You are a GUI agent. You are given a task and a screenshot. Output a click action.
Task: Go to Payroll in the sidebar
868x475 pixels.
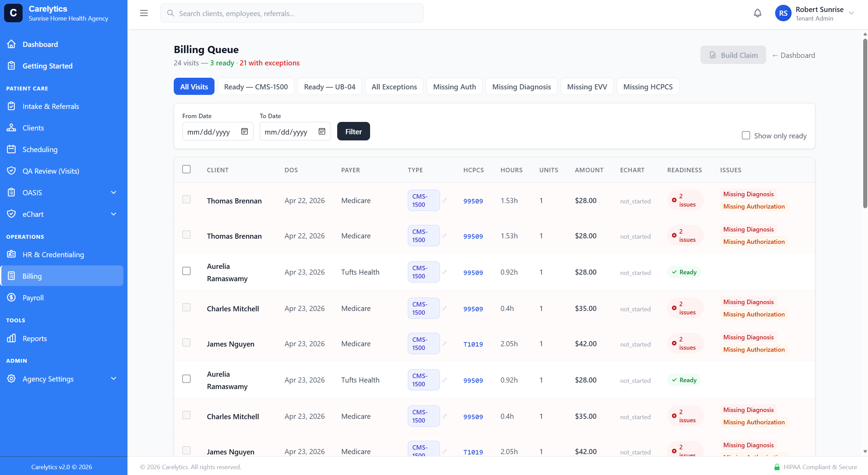click(62, 298)
